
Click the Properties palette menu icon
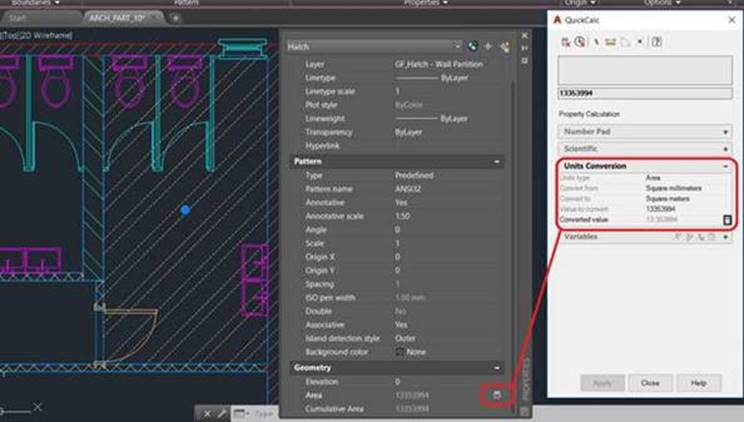point(524,60)
